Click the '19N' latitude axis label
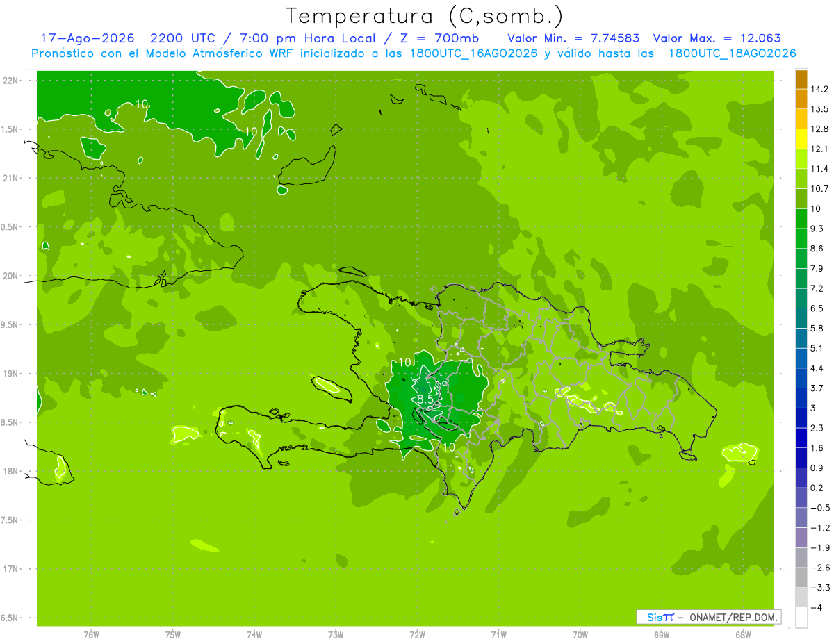 (11, 374)
